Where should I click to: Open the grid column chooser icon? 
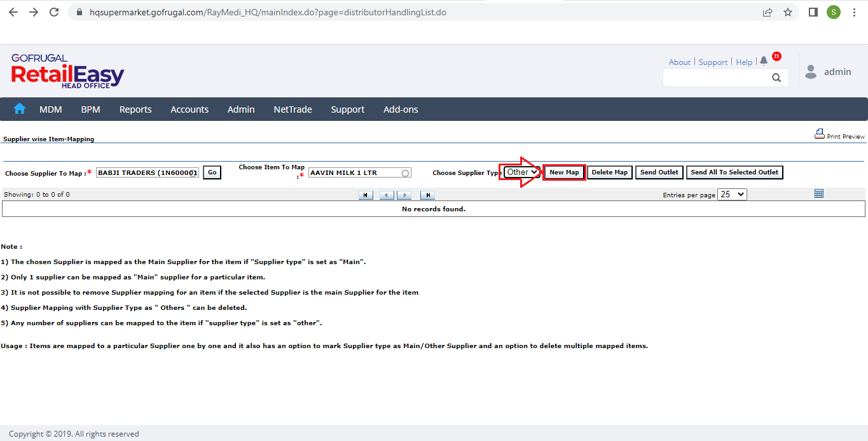[x=819, y=193]
